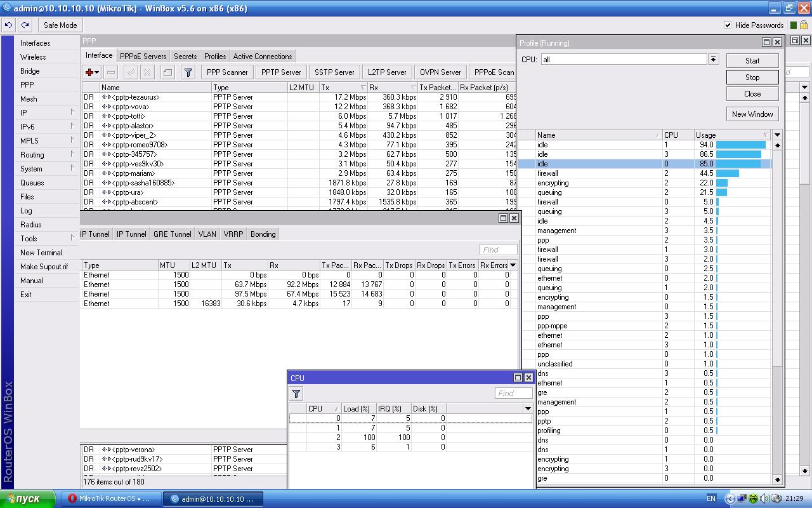Toggle the Safe Mode button
Image resolution: width=812 pixels, height=508 pixels.
[60, 25]
